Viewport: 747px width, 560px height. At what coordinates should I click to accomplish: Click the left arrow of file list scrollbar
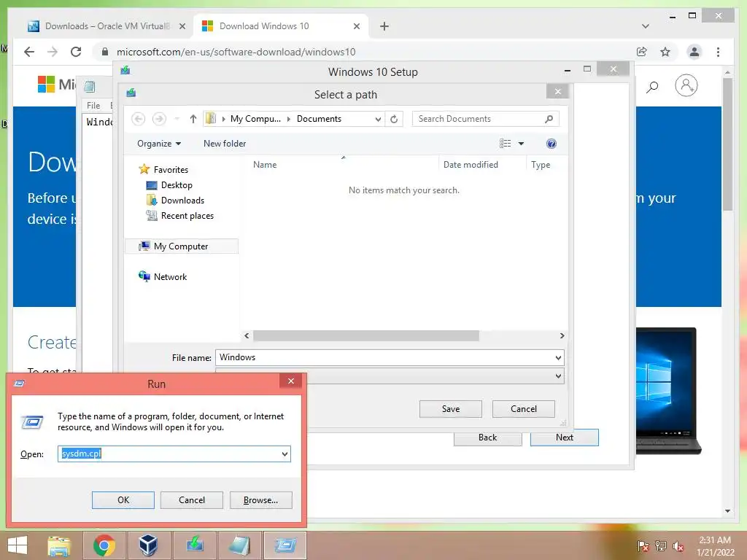tap(247, 335)
